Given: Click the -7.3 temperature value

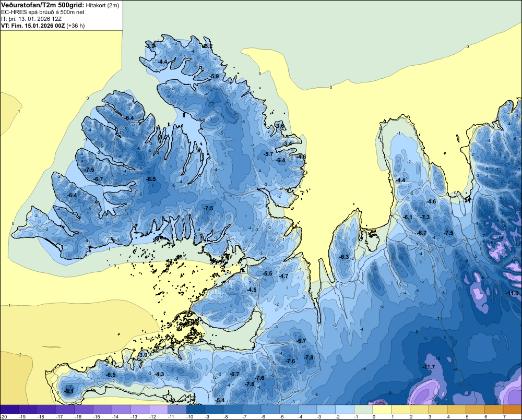Looking at the screenshot, I should coord(425,218).
